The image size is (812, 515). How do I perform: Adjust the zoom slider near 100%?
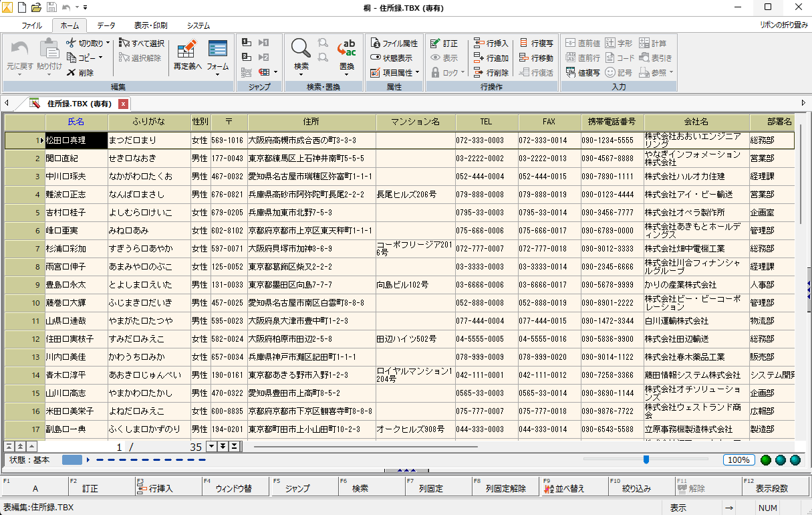646,459
